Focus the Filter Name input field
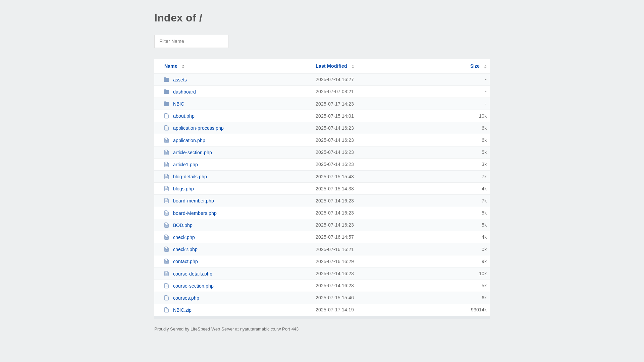Screen dimensions: 644x362 191,41
